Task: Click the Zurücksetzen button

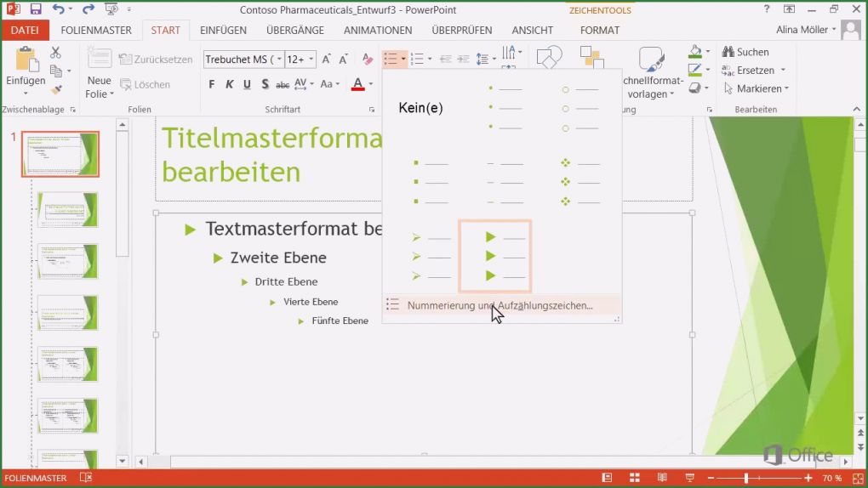Action: 156,60
